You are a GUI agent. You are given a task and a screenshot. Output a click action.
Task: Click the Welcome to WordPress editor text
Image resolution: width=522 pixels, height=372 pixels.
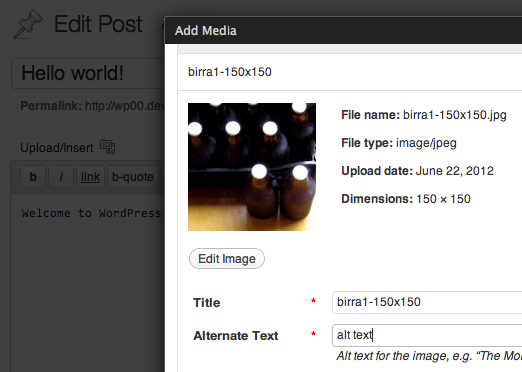tap(92, 213)
